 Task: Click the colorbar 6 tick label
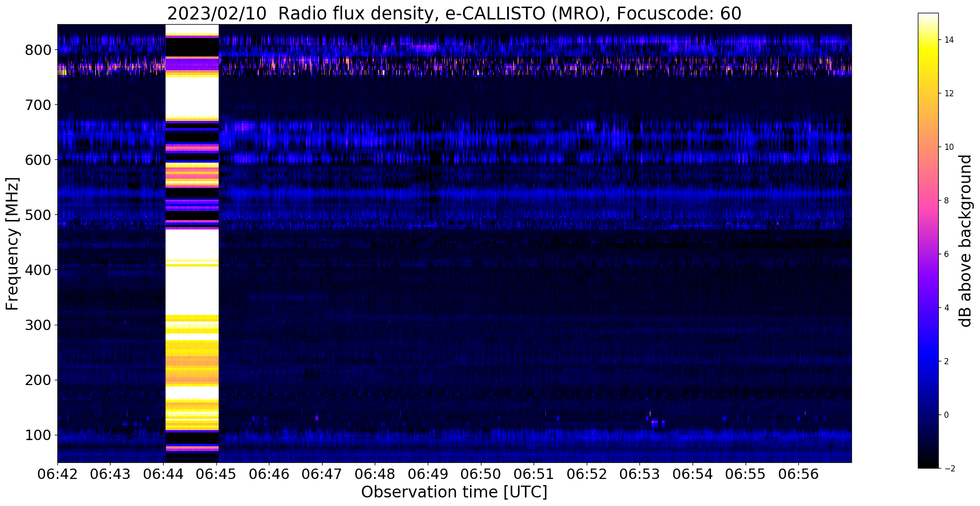coord(946,254)
